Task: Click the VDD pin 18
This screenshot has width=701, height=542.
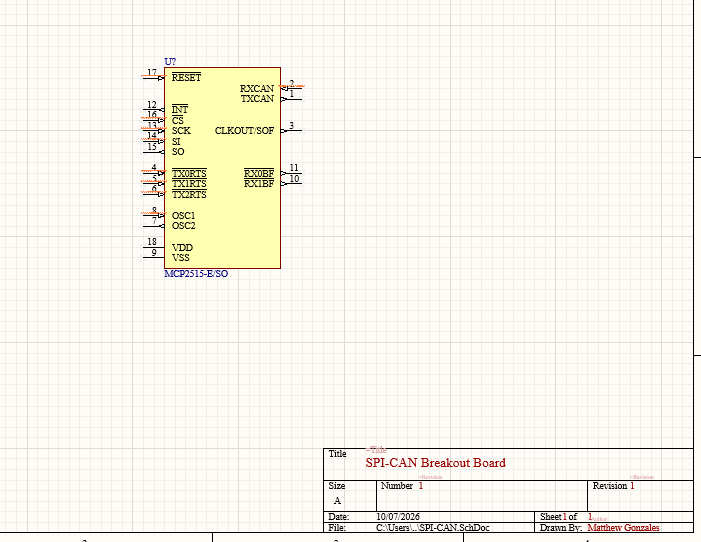Action: coord(153,247)
